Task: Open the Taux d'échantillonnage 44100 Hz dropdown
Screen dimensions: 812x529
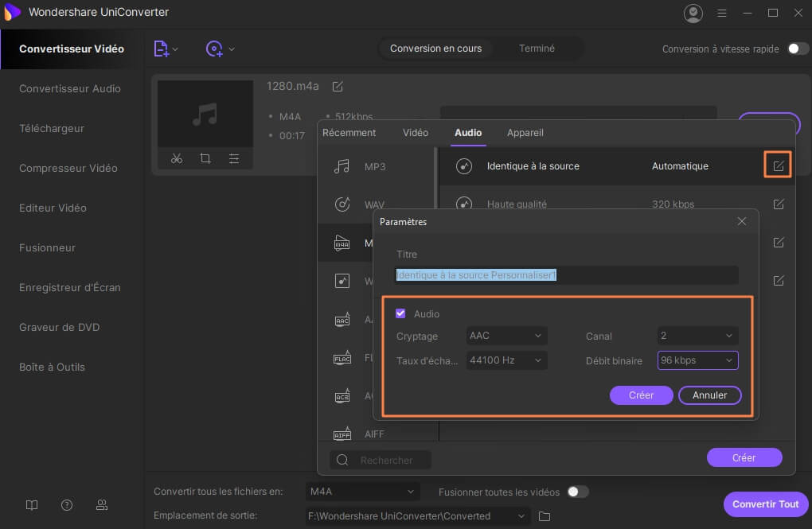Action: click(x=506, y=360)
